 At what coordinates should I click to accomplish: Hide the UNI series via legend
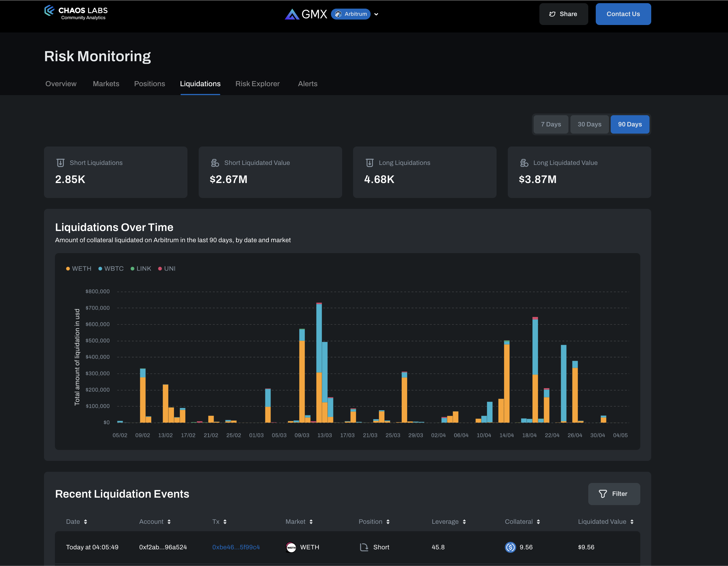[x=167, y=269]
